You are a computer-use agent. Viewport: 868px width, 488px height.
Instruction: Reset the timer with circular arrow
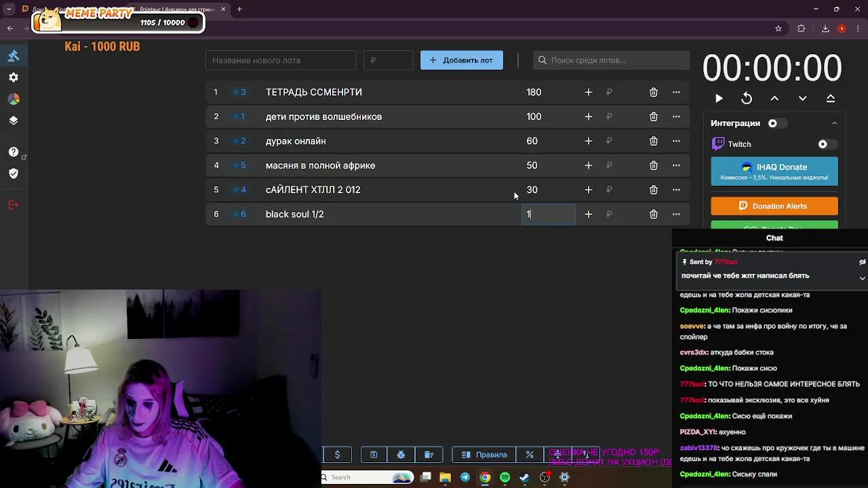(747, 98)
